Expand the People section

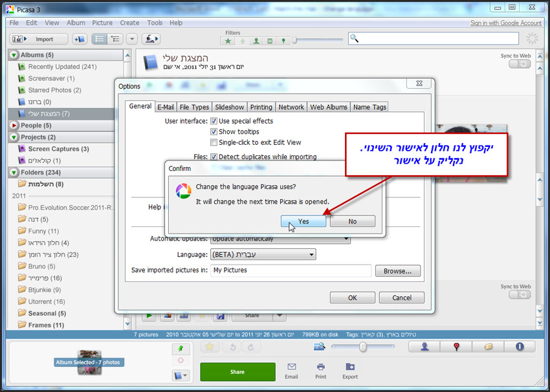(14, 125)
